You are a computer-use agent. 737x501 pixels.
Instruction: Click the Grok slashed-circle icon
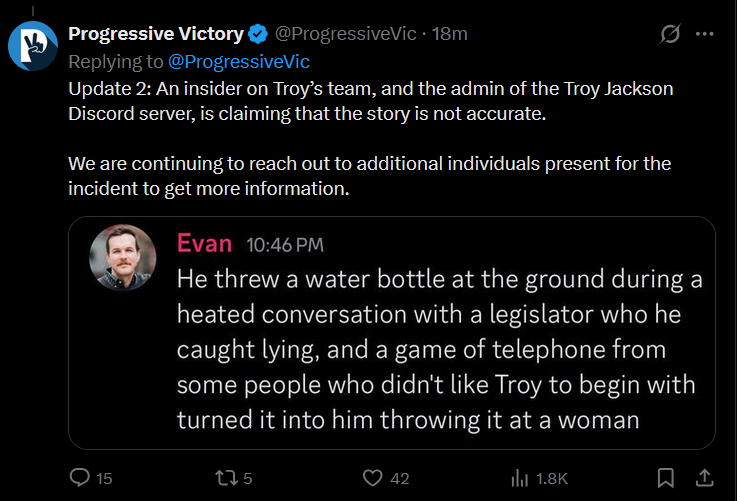pyautogui.click(x=670, y=34)
